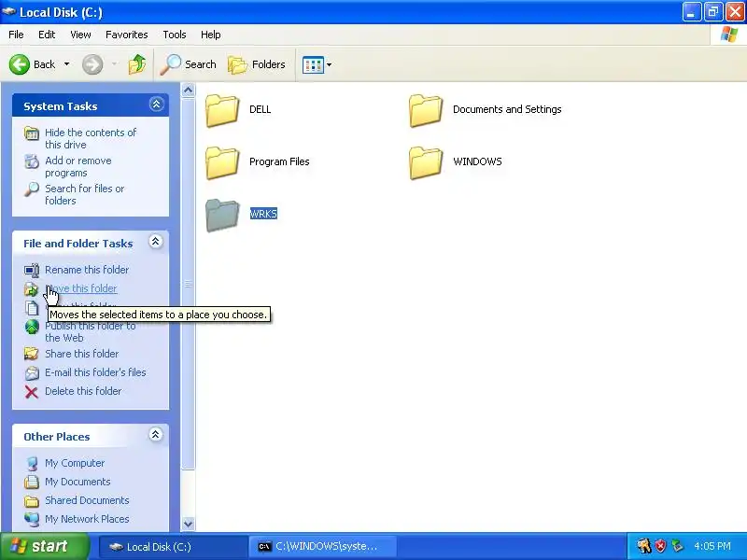Click the My Computer icon in Other Places
This screenshot has height=560, width=747.
point(32,463)
